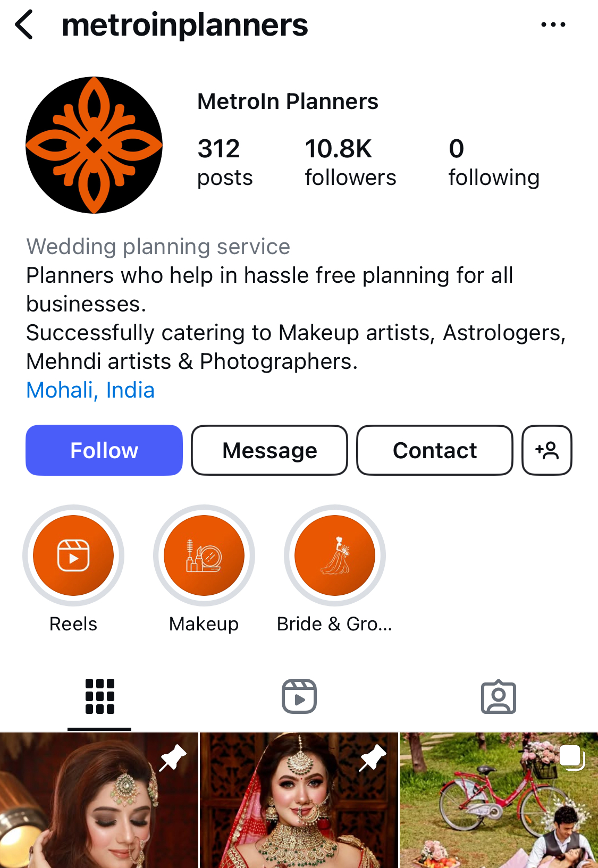Switch to the posts grid tab
This screenshot has width=598, height=868.
99,696
